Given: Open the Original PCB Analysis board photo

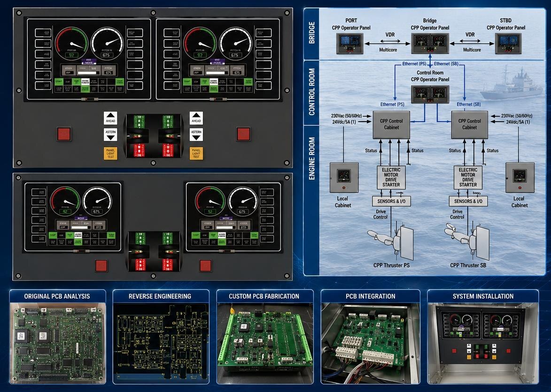Looking at the screenshot, I should [x=57, y=343].
